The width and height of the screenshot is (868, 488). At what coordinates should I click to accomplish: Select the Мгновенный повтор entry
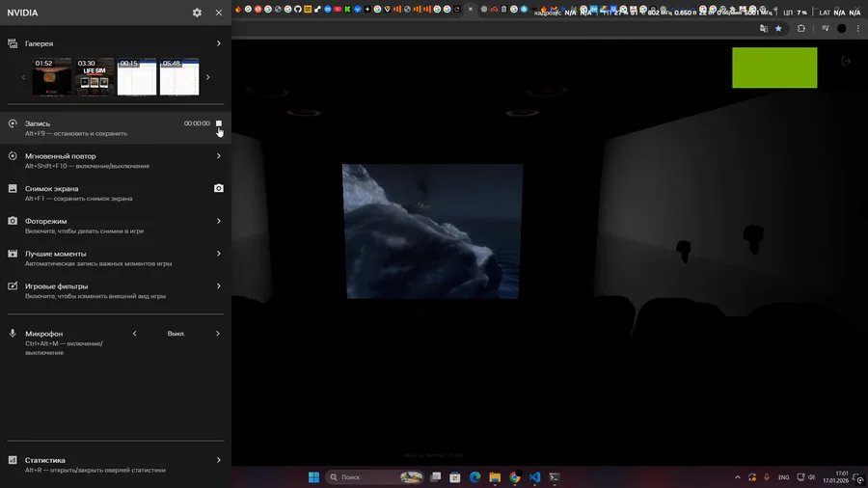[61, 156]
